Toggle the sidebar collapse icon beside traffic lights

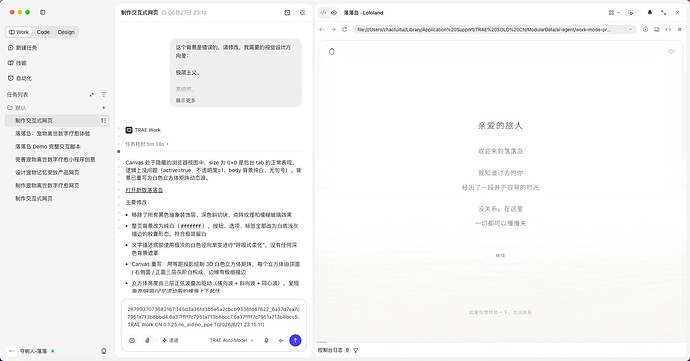click(43, 12)
